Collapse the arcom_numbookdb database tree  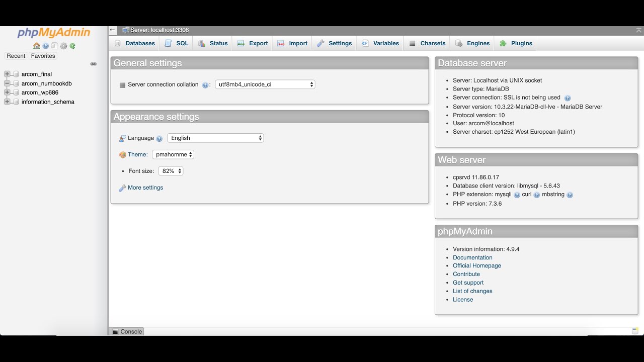click(7, 83)
